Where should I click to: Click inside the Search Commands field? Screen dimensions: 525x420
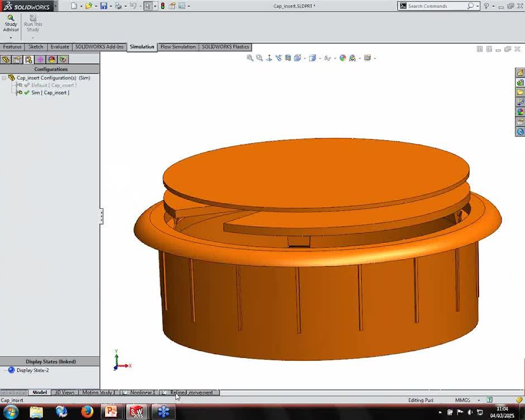point(441,6)
